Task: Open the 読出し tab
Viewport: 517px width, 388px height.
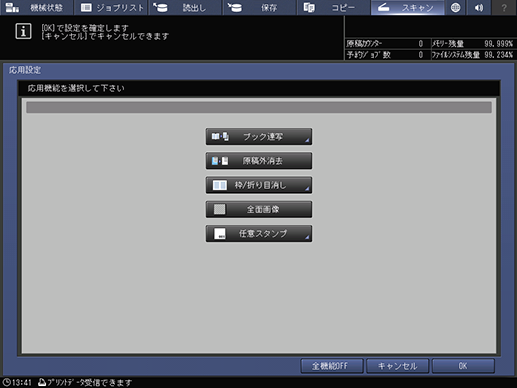Action: coord(185,7)
